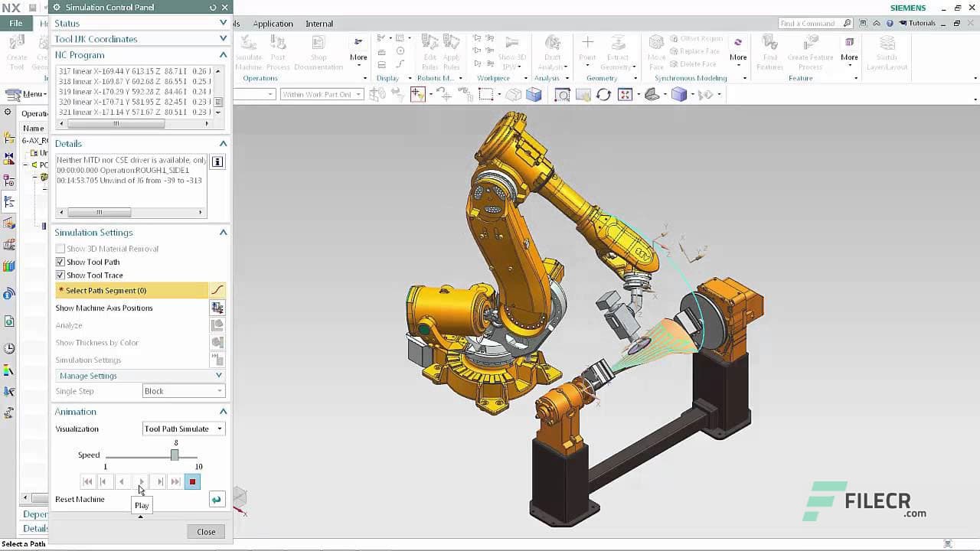Click the Select Path Segment curve icon
980x551 pixels.
[x=217, y=290]
